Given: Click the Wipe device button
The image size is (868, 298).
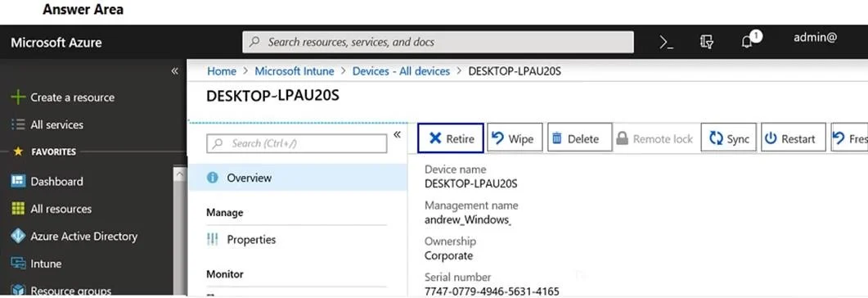Looking at the screenshot, I should click(515, 138).
